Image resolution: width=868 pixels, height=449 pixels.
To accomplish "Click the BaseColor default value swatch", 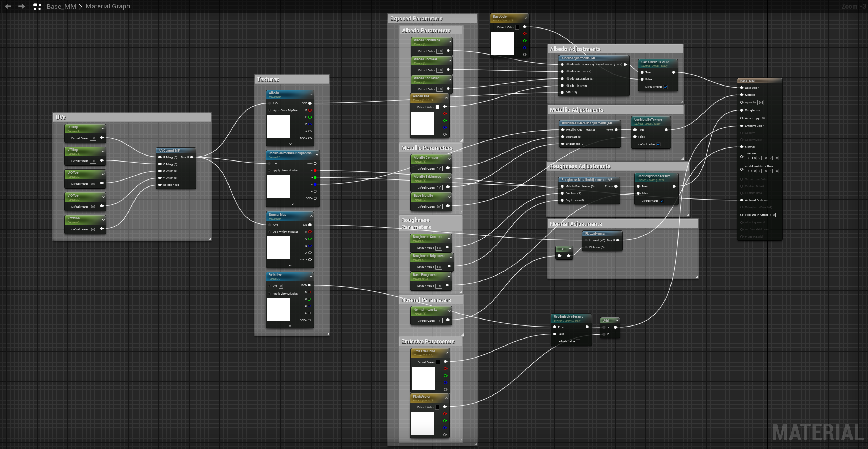I will pyautogui.click(x=518, y=27).
